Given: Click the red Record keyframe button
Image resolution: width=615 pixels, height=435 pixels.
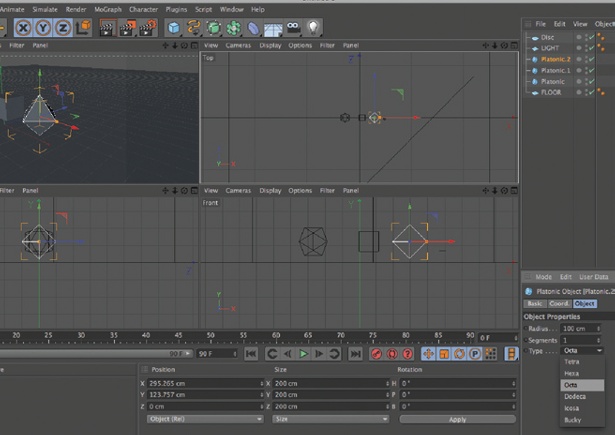Looking at the screenshot, I should tap(377, 353).
